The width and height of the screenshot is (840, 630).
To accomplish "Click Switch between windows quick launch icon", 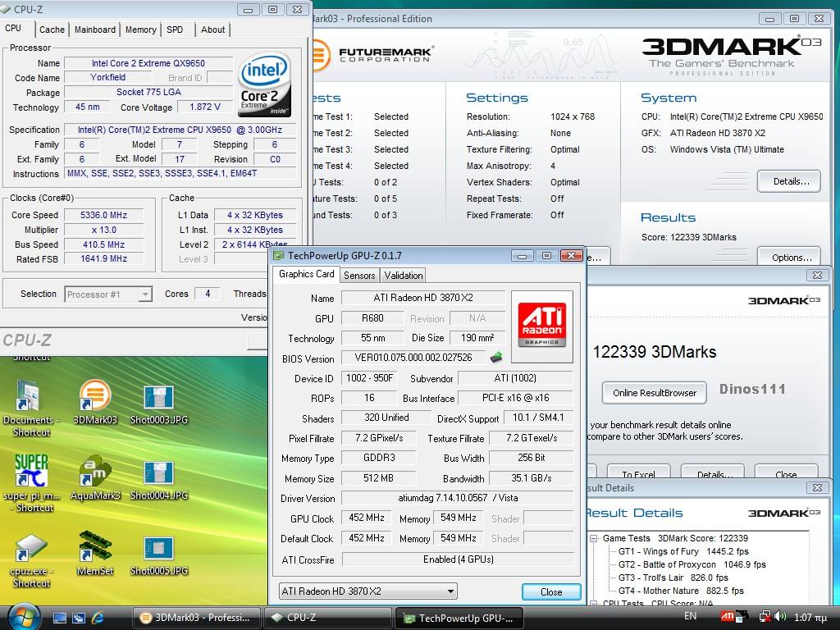I will tap(79, 618).
